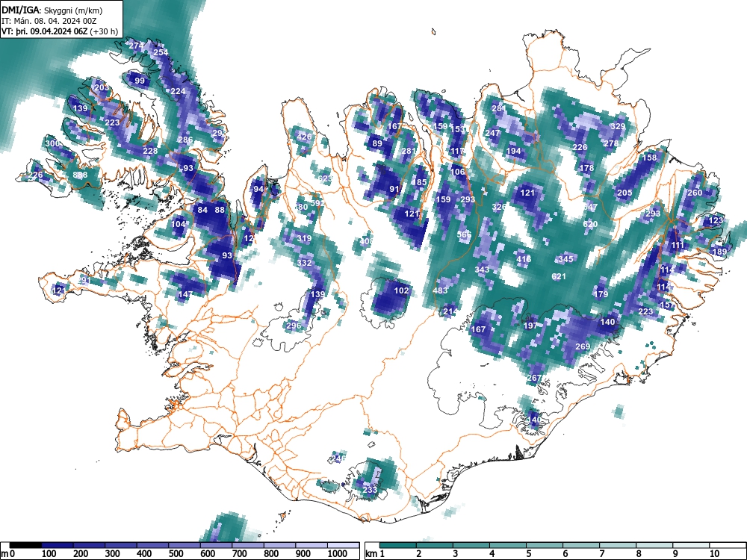
Task: Select the map value 269
Action: tap(583, 346)
